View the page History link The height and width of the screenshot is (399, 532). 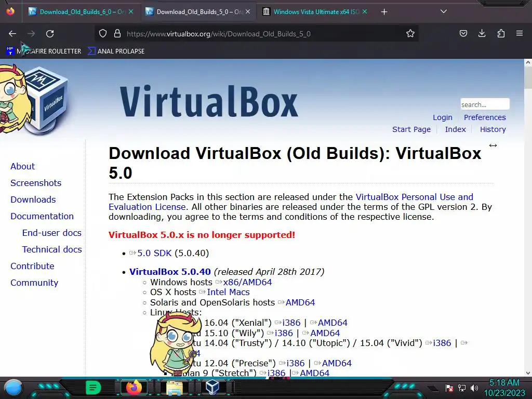click(x=493, y=129)
